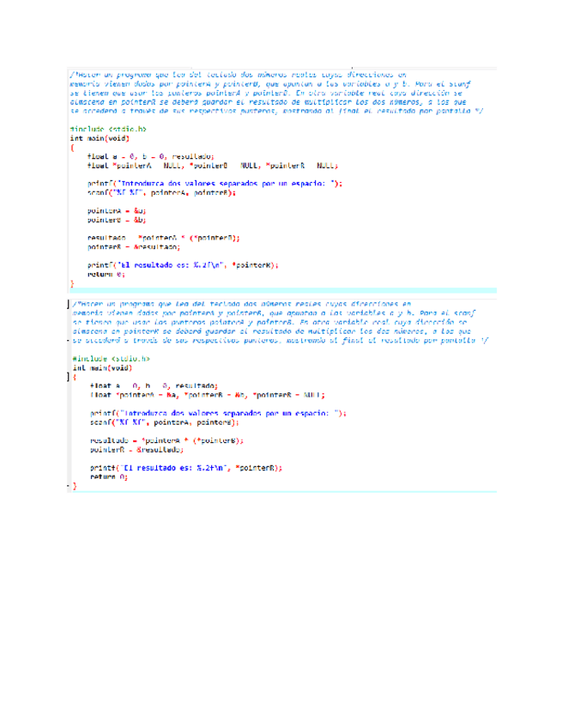The height and width of the screenshot is (728, 562).
Task: Click int main(void) line in first listing
Action: click(100, 138)
